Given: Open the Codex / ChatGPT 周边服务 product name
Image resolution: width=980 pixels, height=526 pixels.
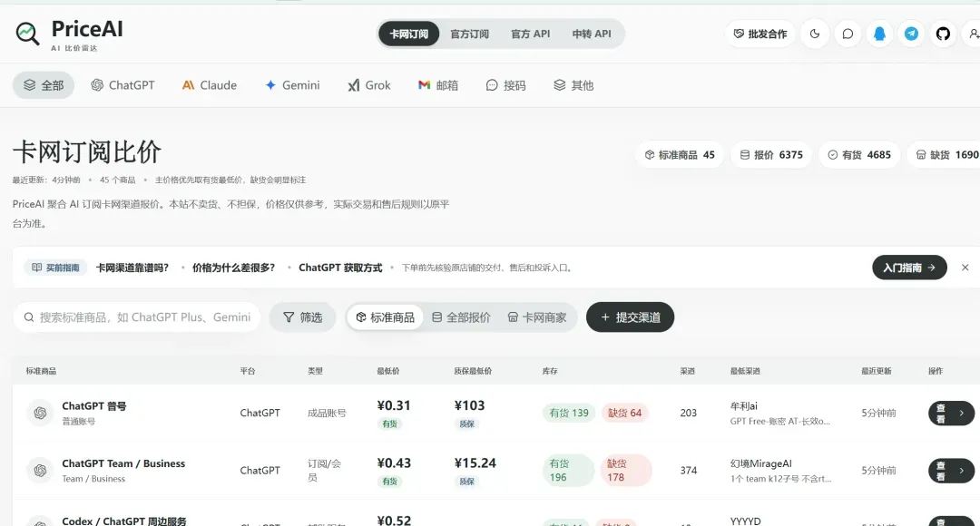Looking at the screenshot, I should pos(123,521).
